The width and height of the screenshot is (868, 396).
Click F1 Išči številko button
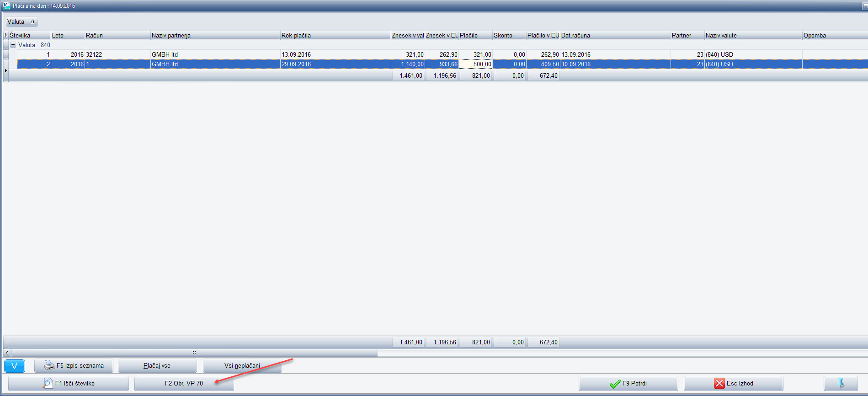click(69, 383)
